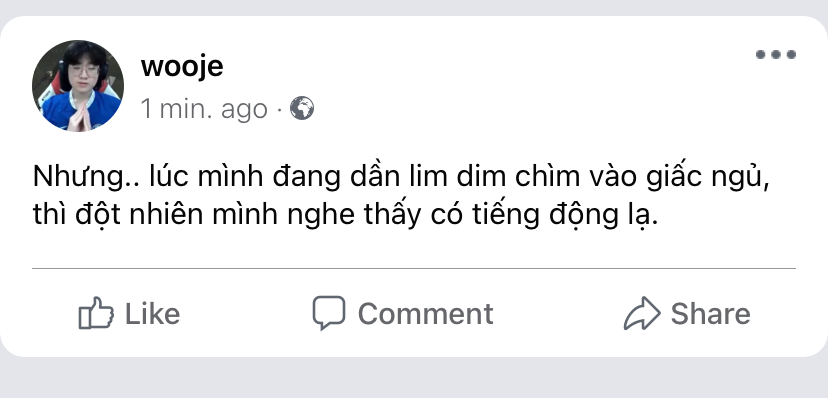Click the second line starting with "thì đột nhiên"
The image size is (828, 398).
pyautogui.click(x=346, y=215)
